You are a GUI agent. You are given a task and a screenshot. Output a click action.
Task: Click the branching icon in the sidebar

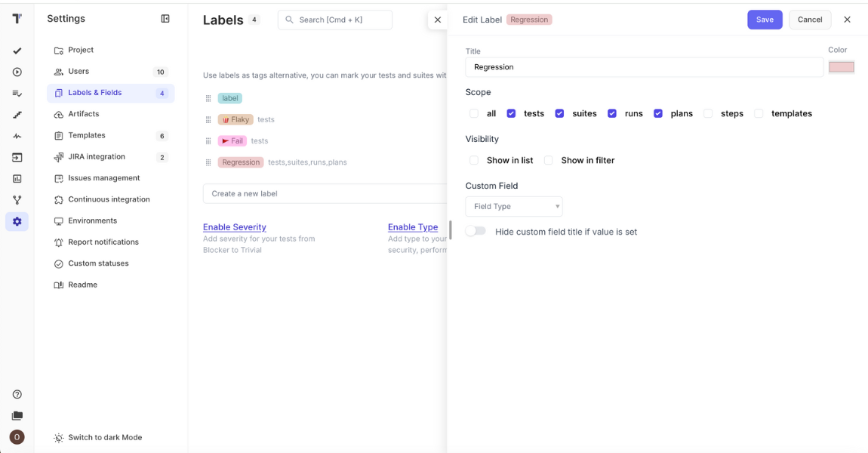pyautogui.click(x=17, y=199)
